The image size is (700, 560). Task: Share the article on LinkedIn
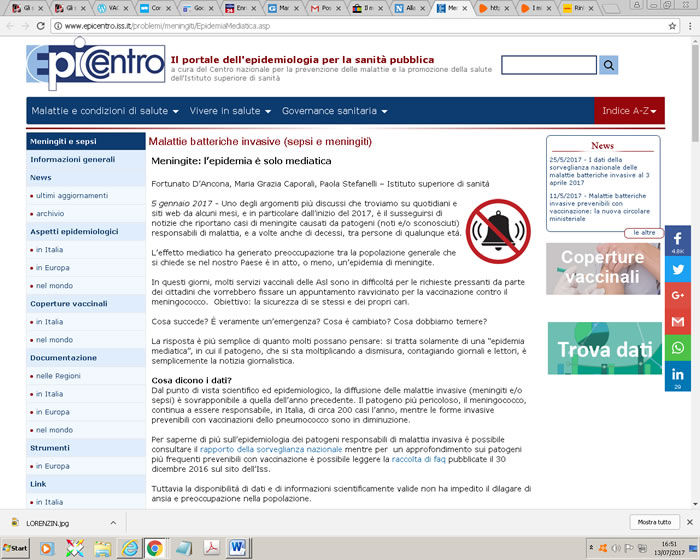pos(678,375)
